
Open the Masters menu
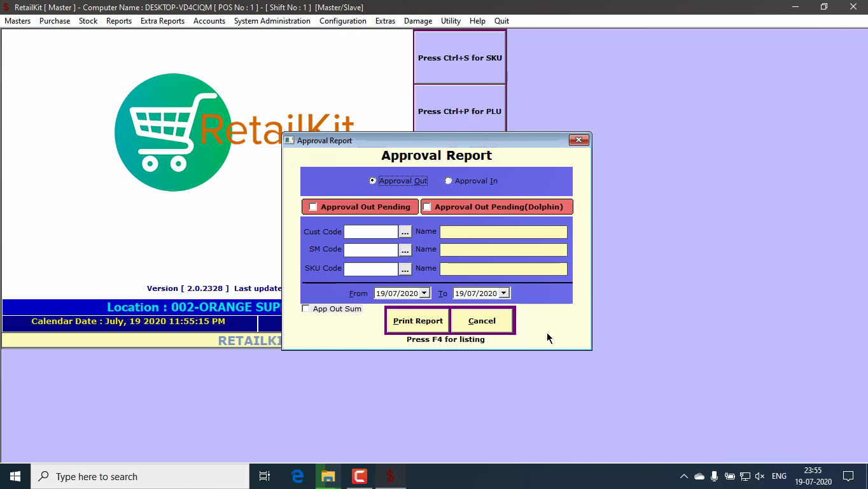click(x=17, y=21)
